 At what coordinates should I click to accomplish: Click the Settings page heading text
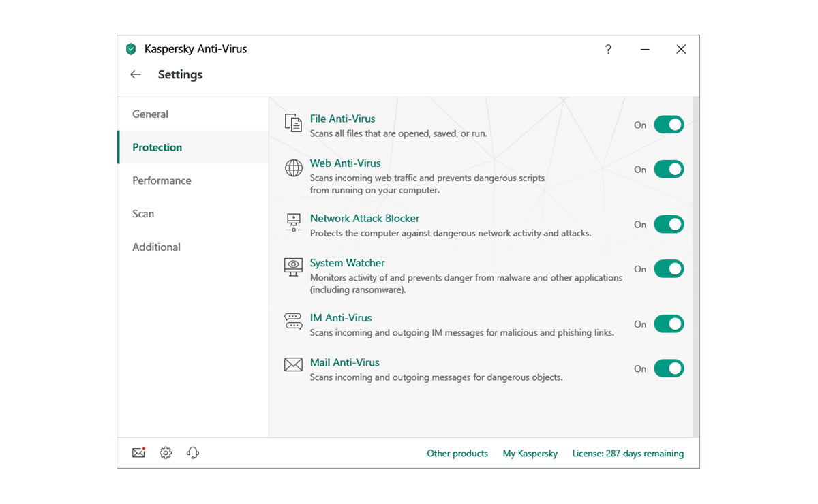(x=180, y=74)
